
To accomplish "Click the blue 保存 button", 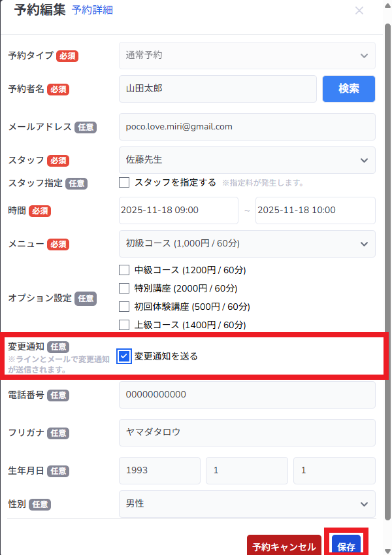I will pos(346,547).
